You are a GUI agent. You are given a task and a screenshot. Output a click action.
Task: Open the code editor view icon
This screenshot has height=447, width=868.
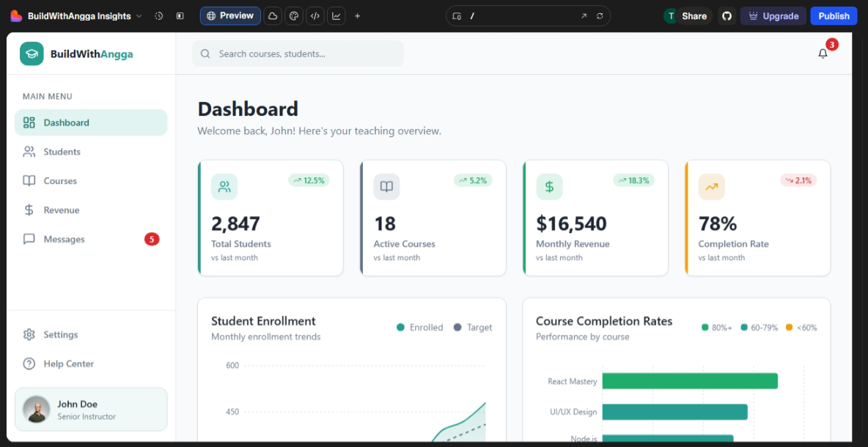click(315, 15)
